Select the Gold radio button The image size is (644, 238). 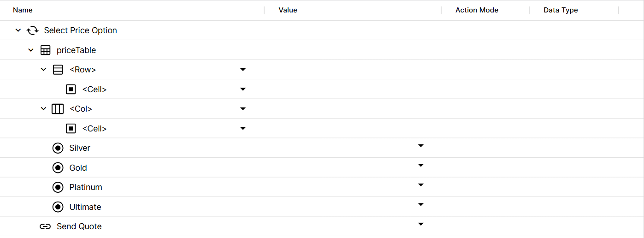coord(58,168)
